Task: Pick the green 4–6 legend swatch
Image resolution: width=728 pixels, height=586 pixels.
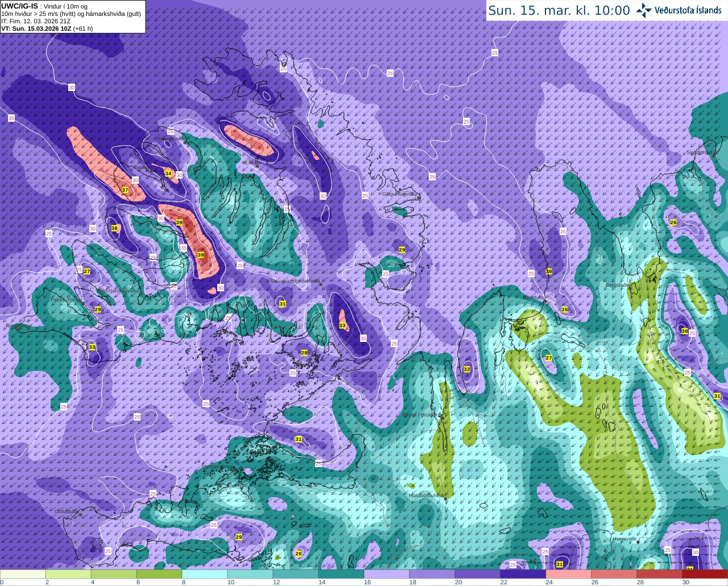Action: click(x=114, y=575)
